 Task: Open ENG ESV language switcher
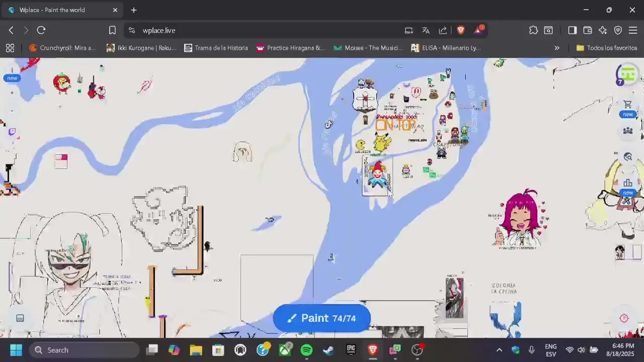pyautogui.click(x=550, y=350)
